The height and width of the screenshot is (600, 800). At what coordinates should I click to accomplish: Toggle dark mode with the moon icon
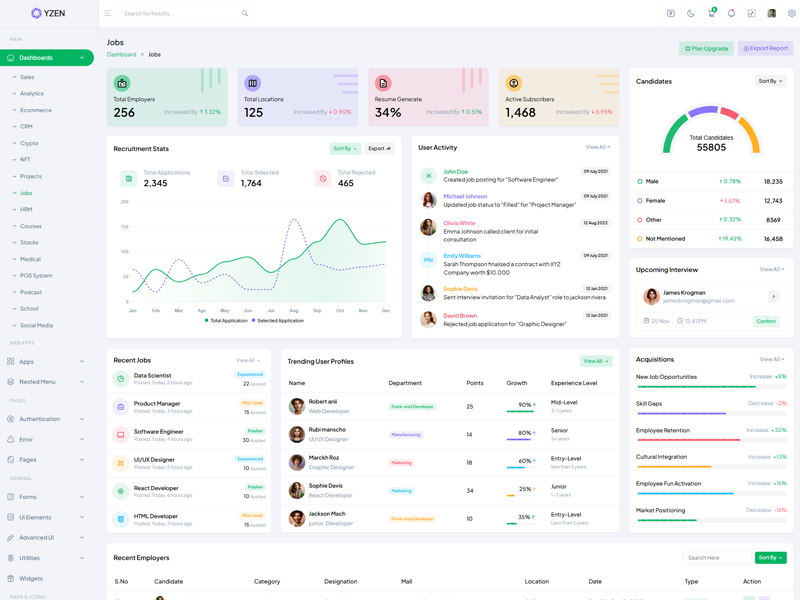(691, 13)
